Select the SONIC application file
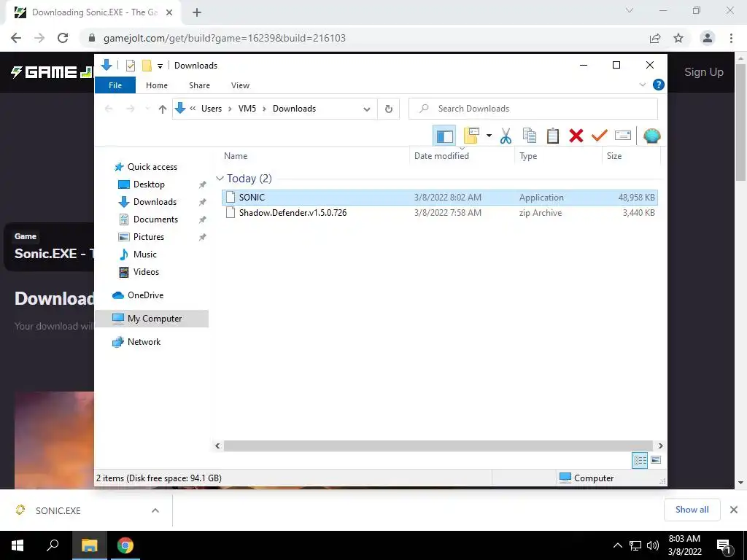747x560 pixels. coord(440,198)
